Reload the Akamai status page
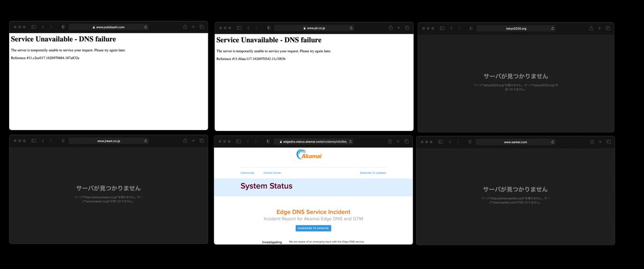The width and height of the screenshot is (644, 269). (x=350, y=141)
